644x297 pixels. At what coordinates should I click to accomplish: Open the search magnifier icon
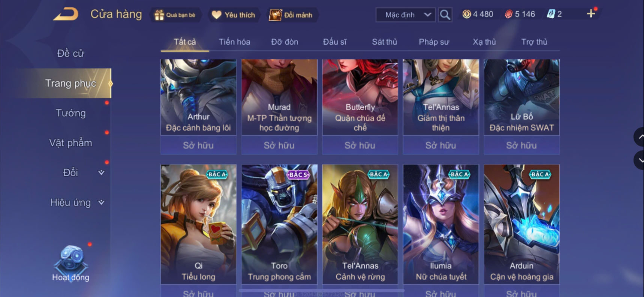point(445,15)
